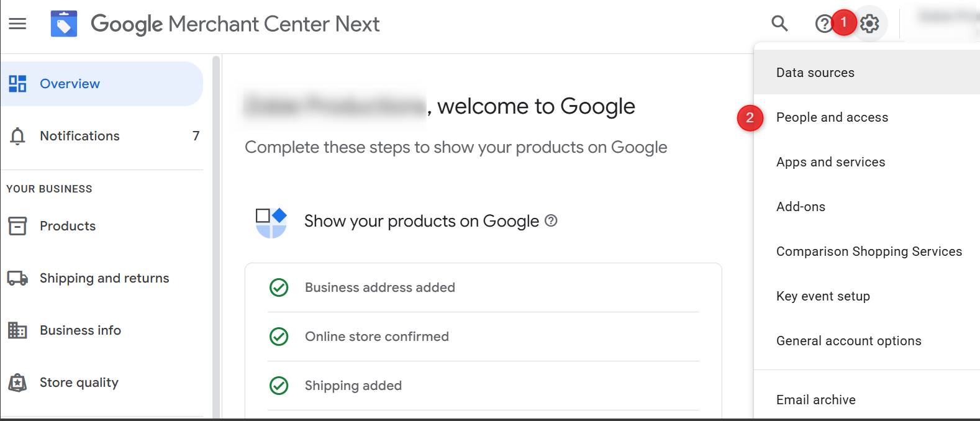Viewport: 980px width, 421px height.
Task: Click the Shipping truck icon
Action: click(17, 278)
